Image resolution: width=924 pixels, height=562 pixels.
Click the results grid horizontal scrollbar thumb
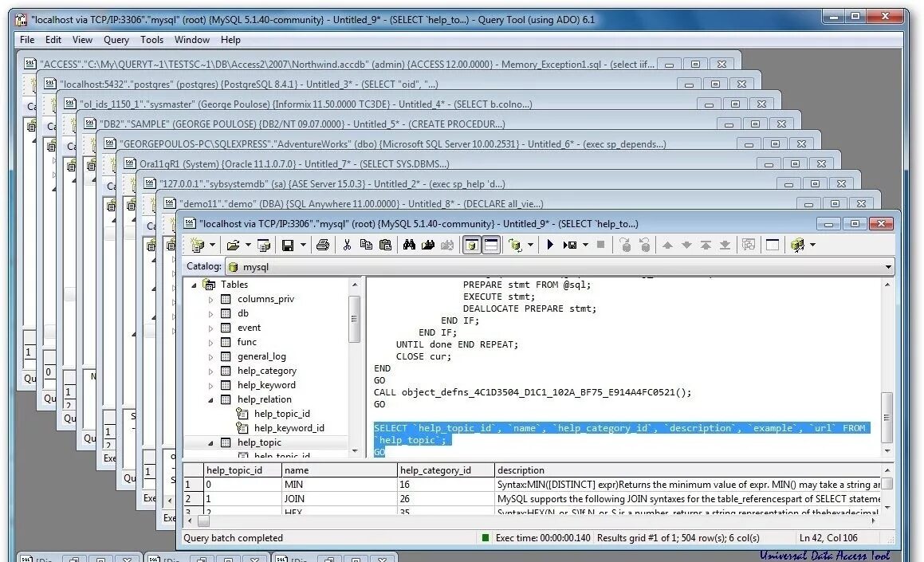tap(203, 521)
